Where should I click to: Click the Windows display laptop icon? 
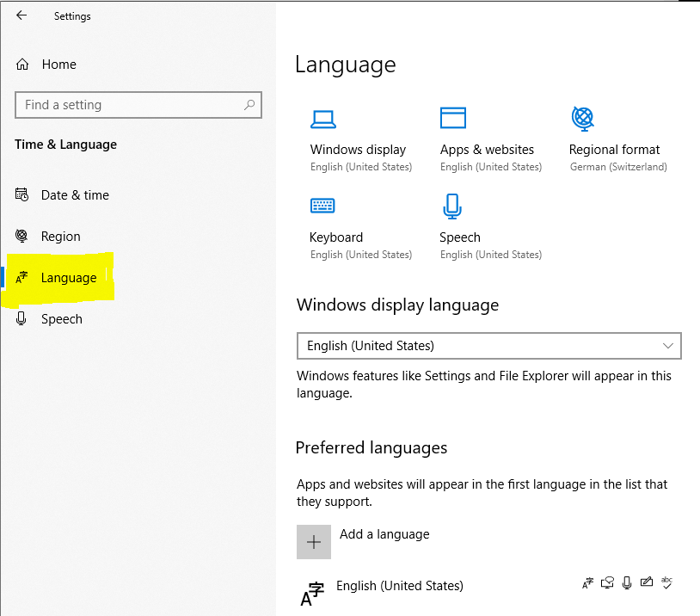click(322, 120)
